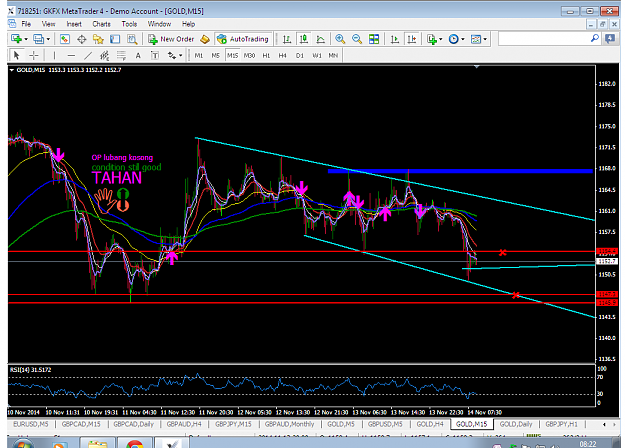Switch chart to candlesticks mode
This screenshot has width=625, height=448.
[304, 39]
